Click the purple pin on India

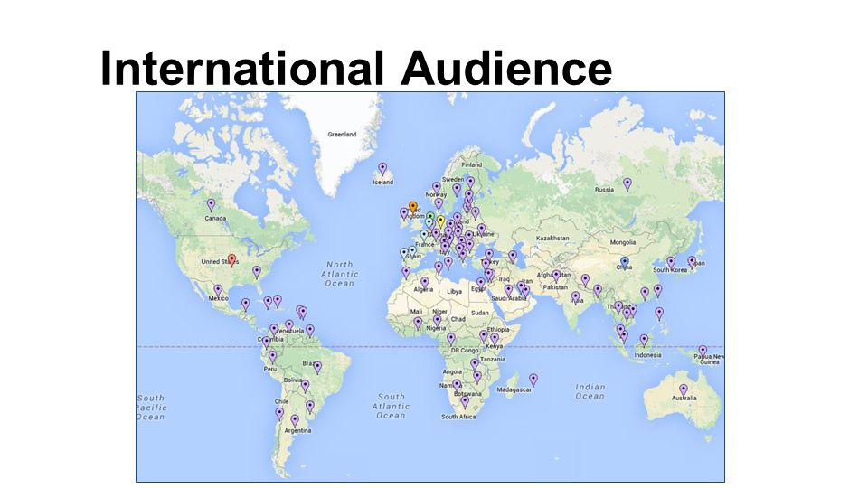pos(576,297)
